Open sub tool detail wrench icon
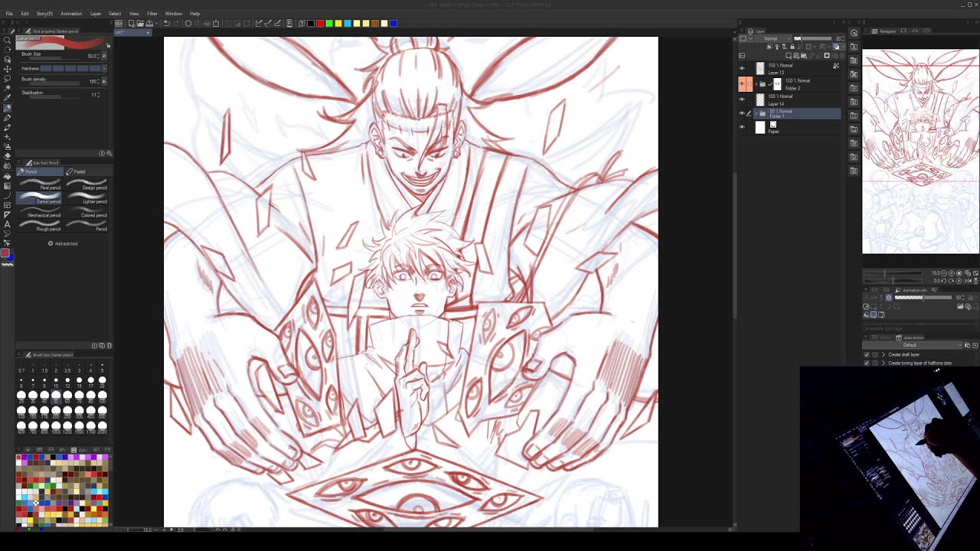 click(109, 153)
